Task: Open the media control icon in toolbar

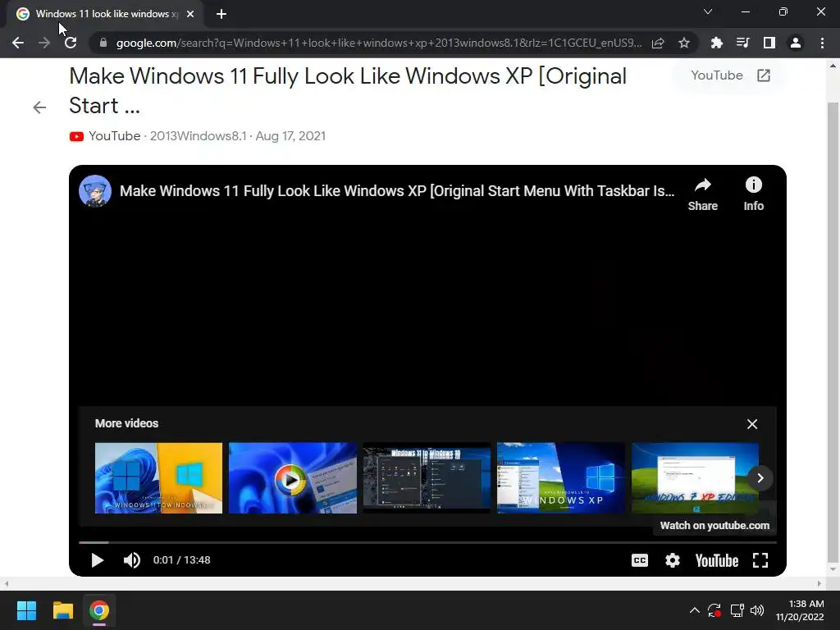Action: click(x=742, y=43)
